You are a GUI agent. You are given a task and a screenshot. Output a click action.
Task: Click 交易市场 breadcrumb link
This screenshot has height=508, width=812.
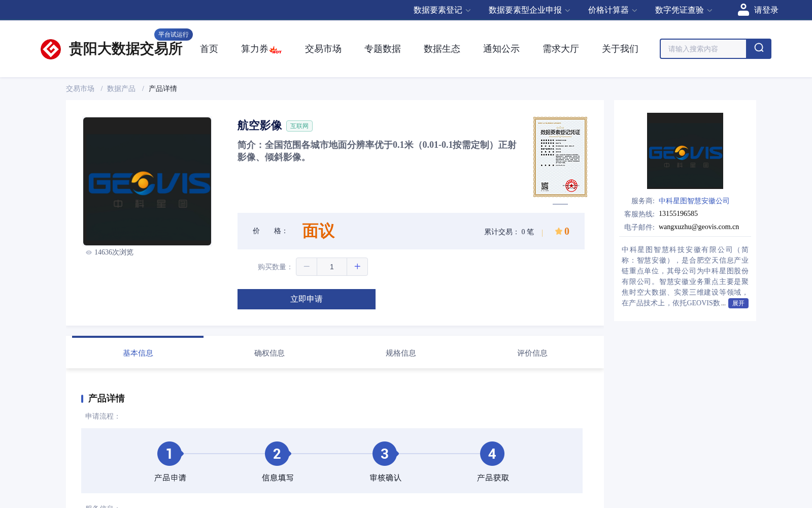(80, 88)
